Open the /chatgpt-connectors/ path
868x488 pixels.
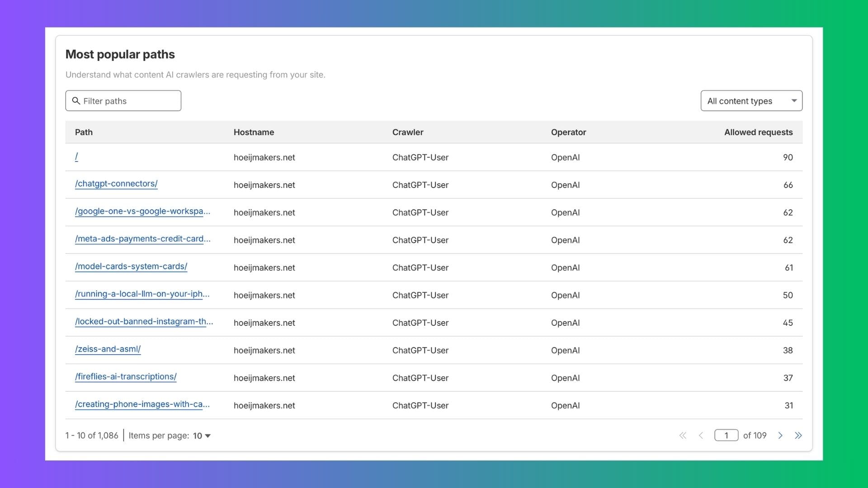(x=116, y=183)
